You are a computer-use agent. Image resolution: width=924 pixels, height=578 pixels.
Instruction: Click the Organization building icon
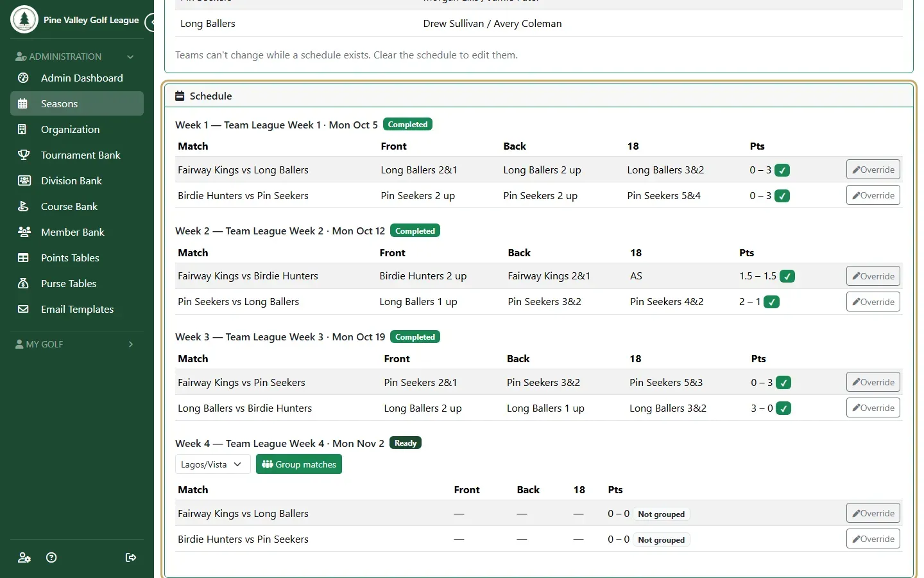pos(22,129)
